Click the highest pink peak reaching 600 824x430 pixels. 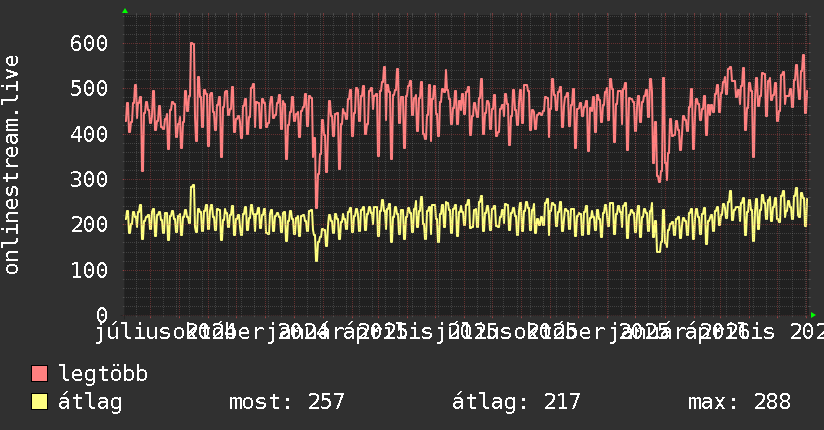(192, 44)
